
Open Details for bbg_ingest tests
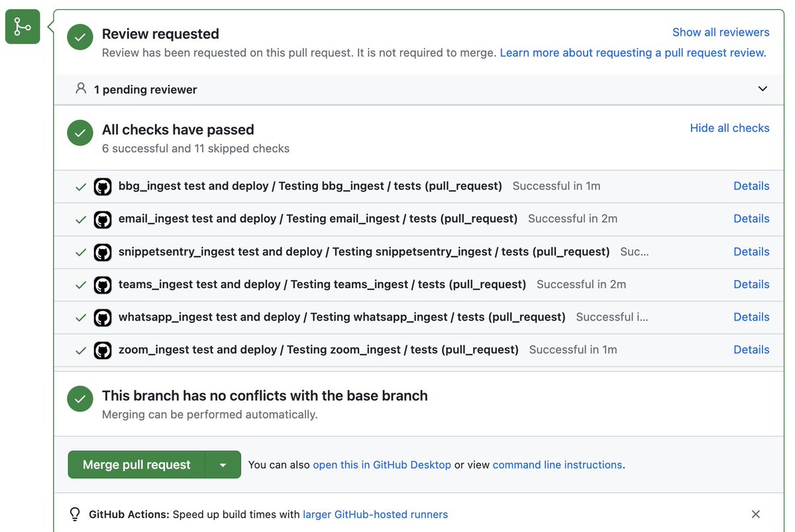pos(751,186)
